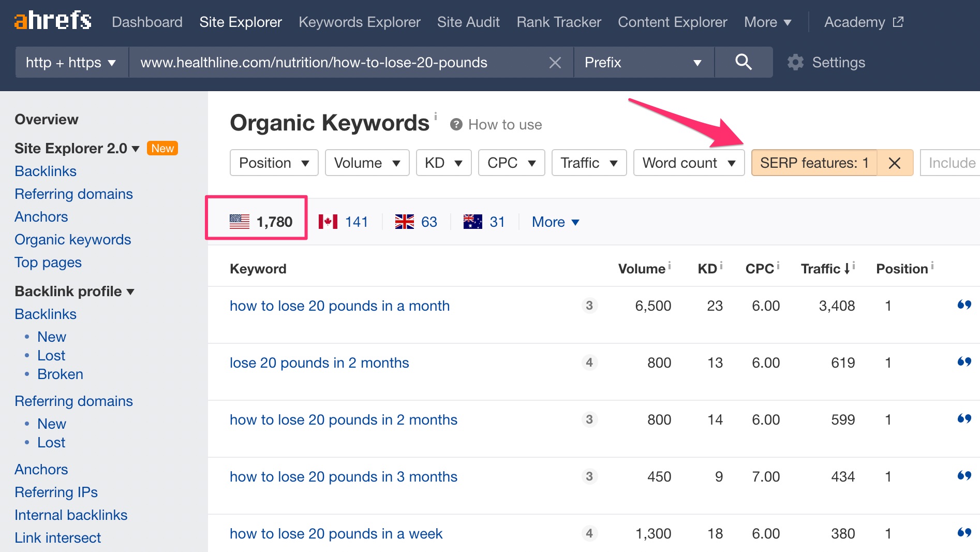Click the How to use link
This screenshot has width=980, height=552.
tap(505, 124)
